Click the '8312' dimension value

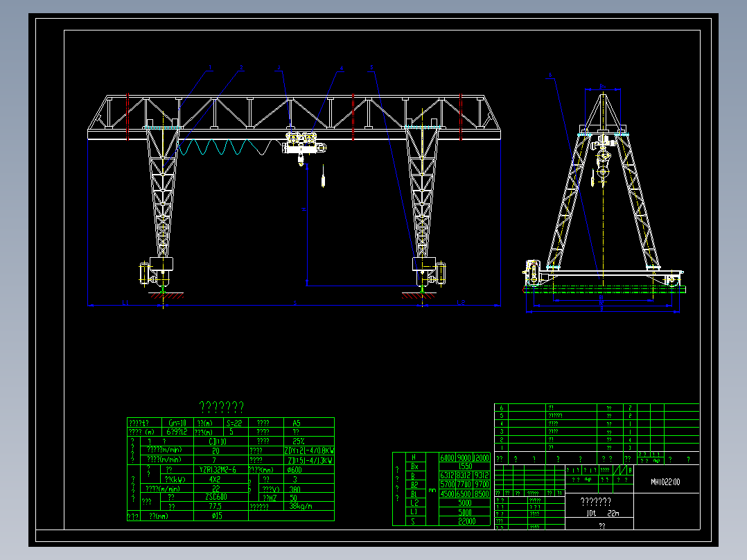click(x=464, y=475)
